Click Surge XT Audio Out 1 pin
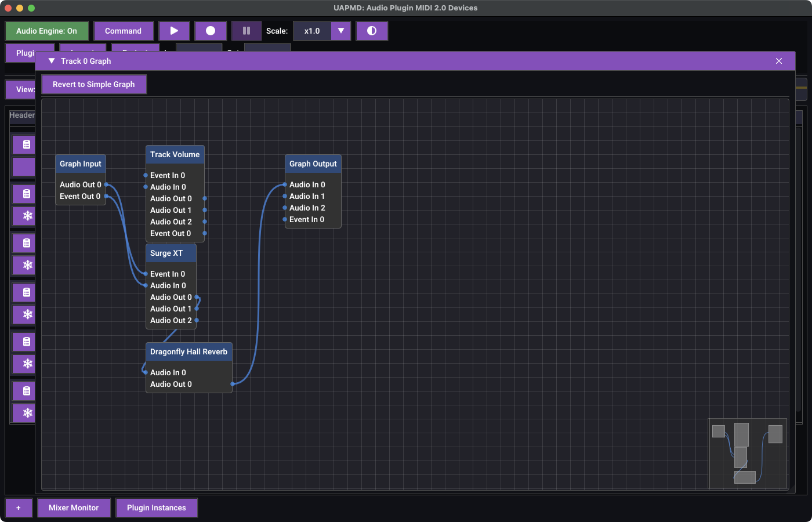Image resolution: width=812 pixels, height=522 pixels. [197, 309]
